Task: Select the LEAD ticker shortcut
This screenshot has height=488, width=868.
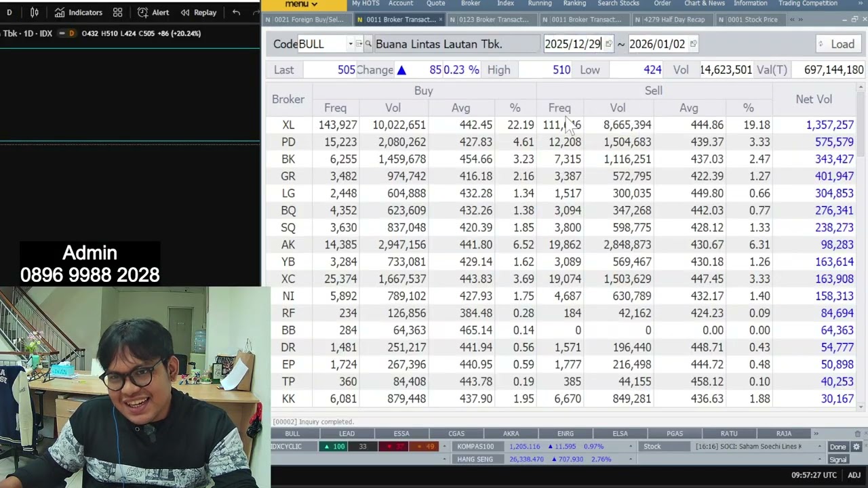Action: pos(347,434)
